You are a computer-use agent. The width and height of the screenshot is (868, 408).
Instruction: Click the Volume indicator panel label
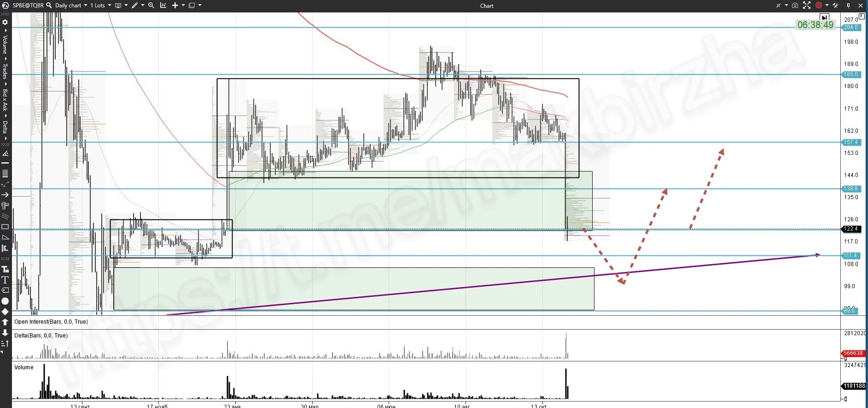click(24, 367)
